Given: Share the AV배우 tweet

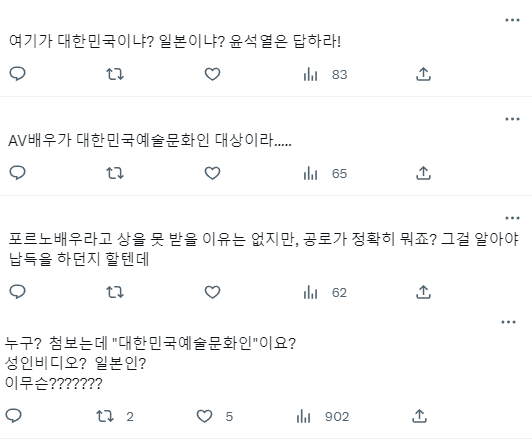Looking at the screenshot, I should coord(423,173).
